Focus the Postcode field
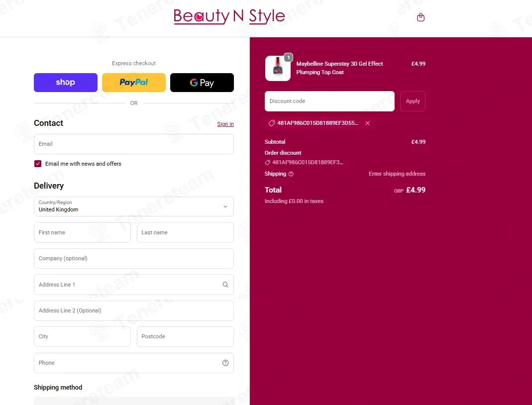The image size is (532, 405). tap(185, 336)
